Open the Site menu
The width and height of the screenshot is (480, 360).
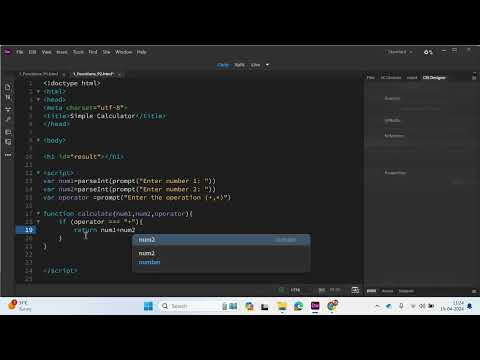pos(106,52)
